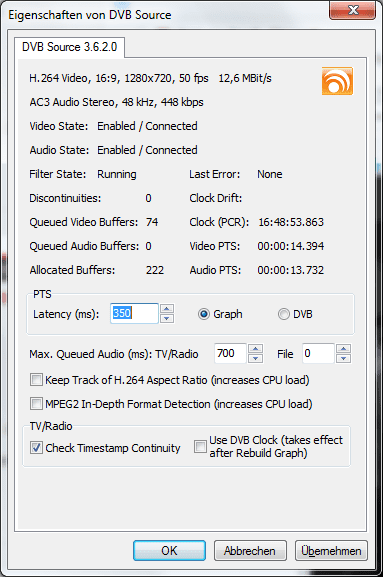The width and height of the screenshot is (384, 578).
Task: Enable Keep Track of H.264 Aspect Ratio
Action: click(x=36, y=380)
